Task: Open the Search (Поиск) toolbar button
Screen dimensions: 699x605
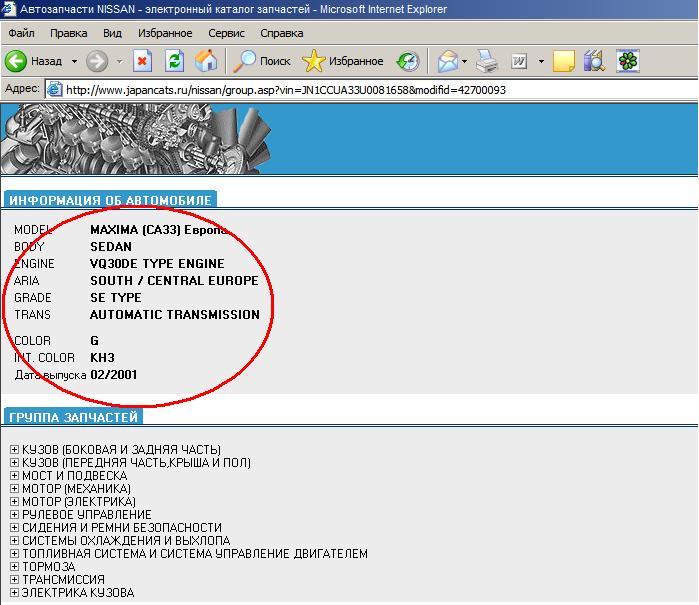Action: (x=262, y=61)
